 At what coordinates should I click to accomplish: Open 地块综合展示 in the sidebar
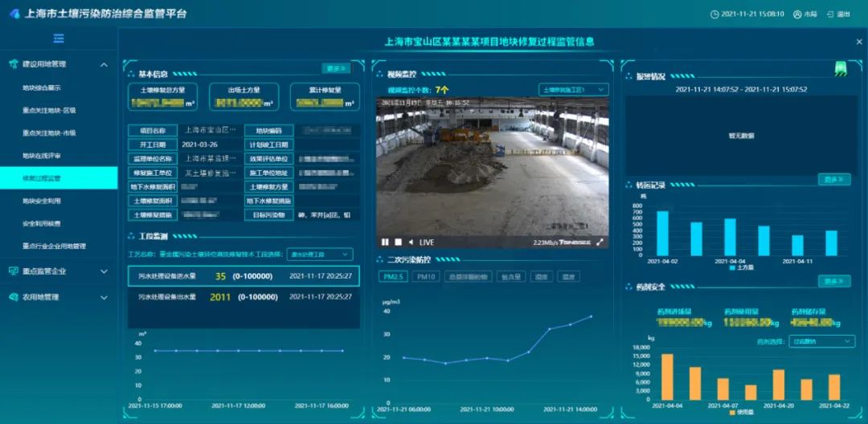42,88
